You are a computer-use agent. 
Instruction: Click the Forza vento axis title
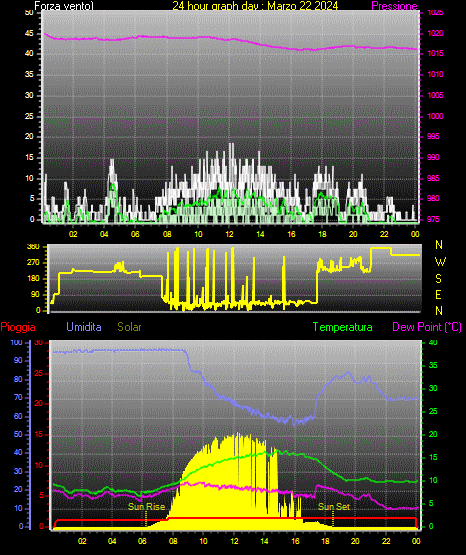pyautogui.click(x=64, y=6)
